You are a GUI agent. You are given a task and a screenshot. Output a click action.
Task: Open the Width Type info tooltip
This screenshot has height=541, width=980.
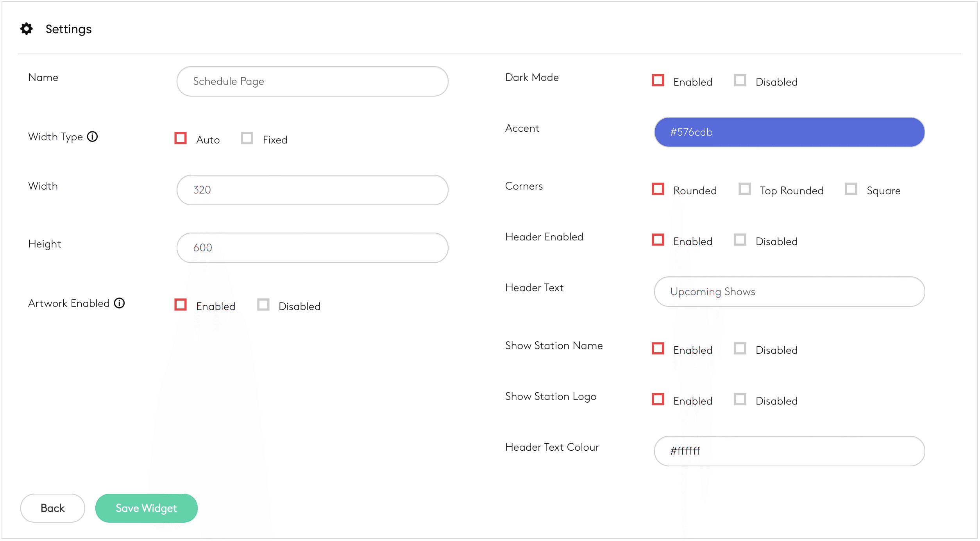tap(93, 137)
